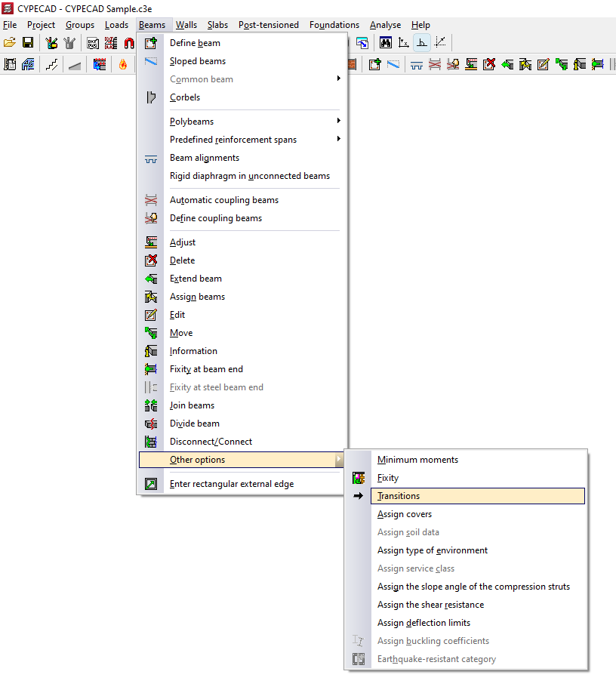Click the colored pencil cup toolbar icon
The width and height of the screenshot is (616, 690).
[51, 43]
